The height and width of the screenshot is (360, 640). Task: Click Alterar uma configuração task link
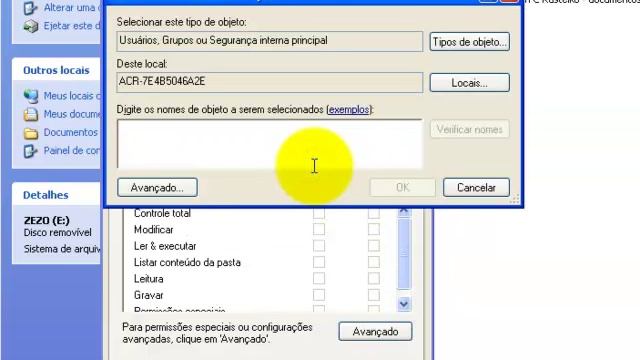point(72,7)
